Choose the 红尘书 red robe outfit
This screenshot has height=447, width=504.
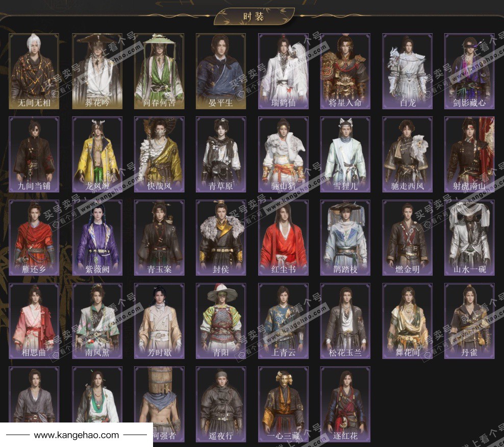click(x=283, y=237)
